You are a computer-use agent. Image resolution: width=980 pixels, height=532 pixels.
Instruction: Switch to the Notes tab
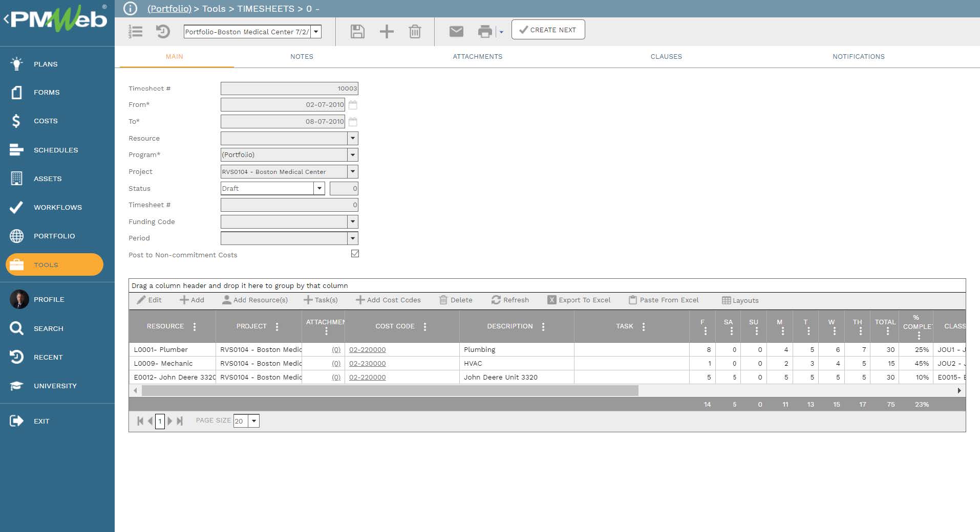pos(302,57)
